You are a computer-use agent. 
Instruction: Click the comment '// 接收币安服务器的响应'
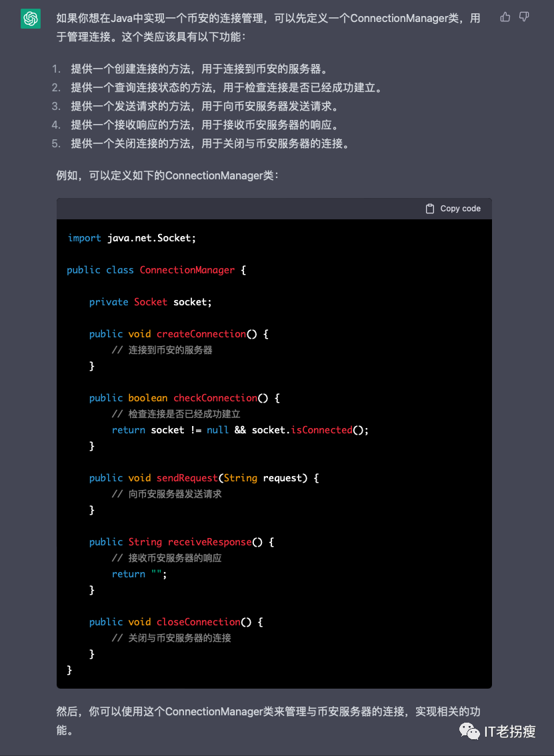[167, 558]
